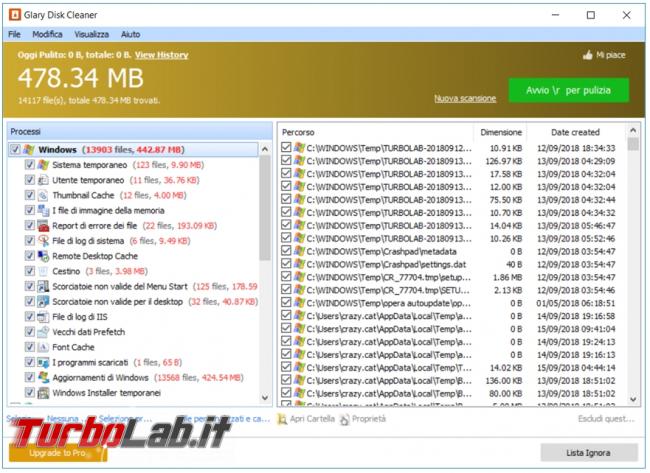Click the Processi tree scroll-down arrow
Screen dimensions: 650x473
coord(265,398)
